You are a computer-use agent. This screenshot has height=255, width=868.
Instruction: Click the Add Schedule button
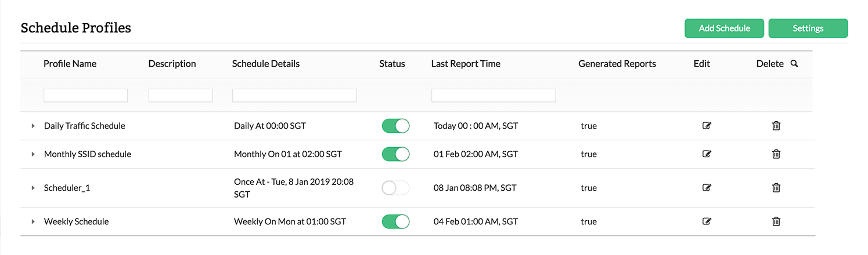tap(724, 28)
